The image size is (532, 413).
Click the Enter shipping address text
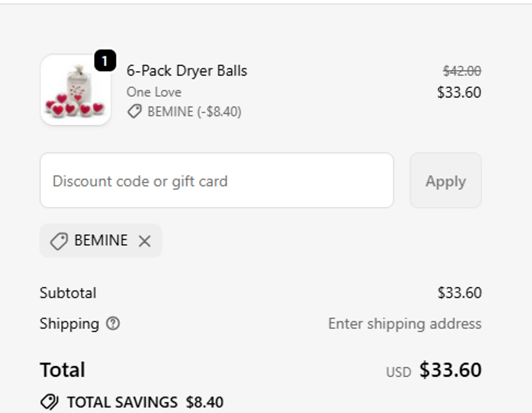pyautogui.click(x=405, y=324)
